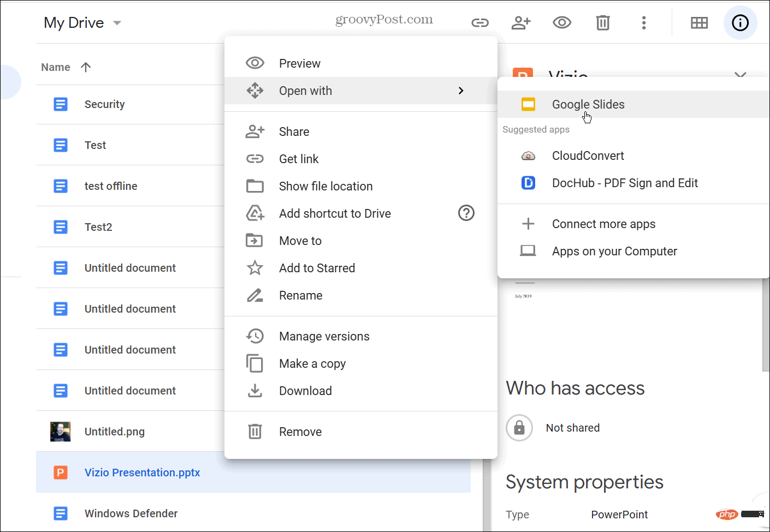The image size is (770, 532).
Task: Expand the My Drive dropdown arrow
Action: click(x=117, y=23)
